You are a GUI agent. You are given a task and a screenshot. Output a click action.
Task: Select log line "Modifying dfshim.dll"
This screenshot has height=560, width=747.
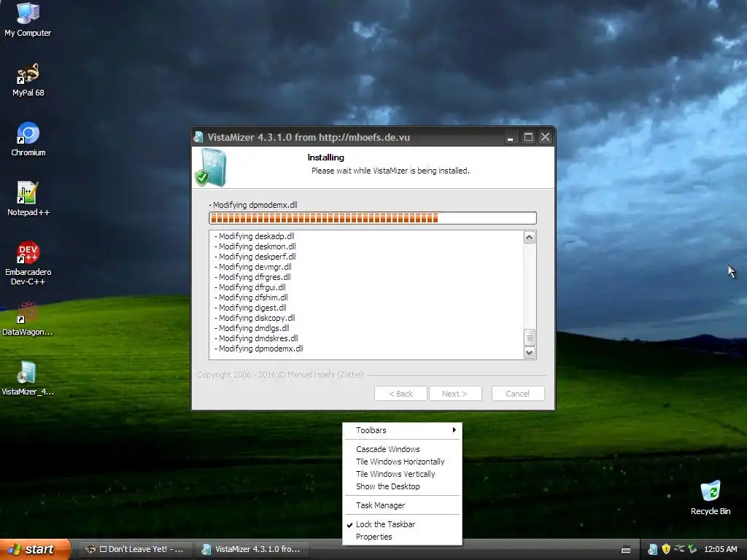251,297
